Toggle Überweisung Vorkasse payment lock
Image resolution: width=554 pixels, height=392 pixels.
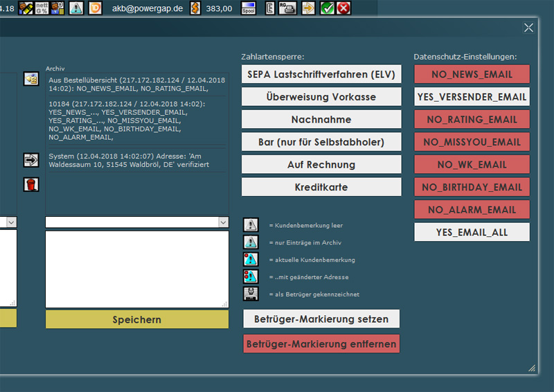(321, 97)
